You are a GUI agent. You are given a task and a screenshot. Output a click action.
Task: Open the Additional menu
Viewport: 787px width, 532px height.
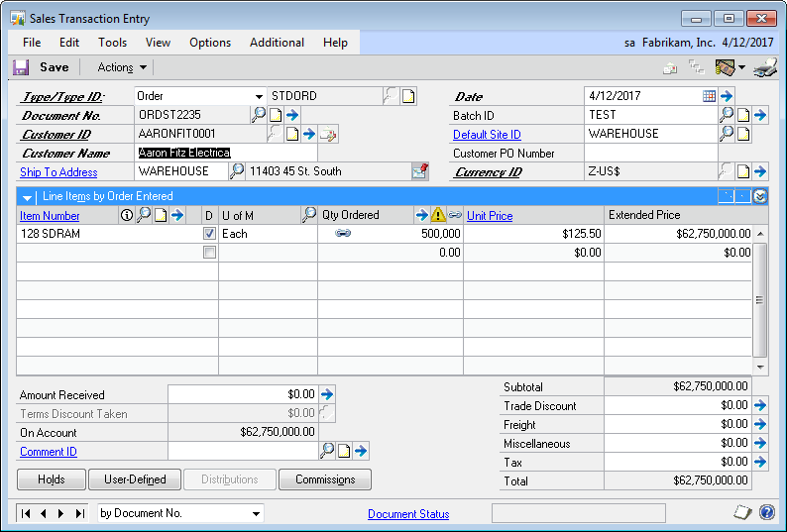278,43
